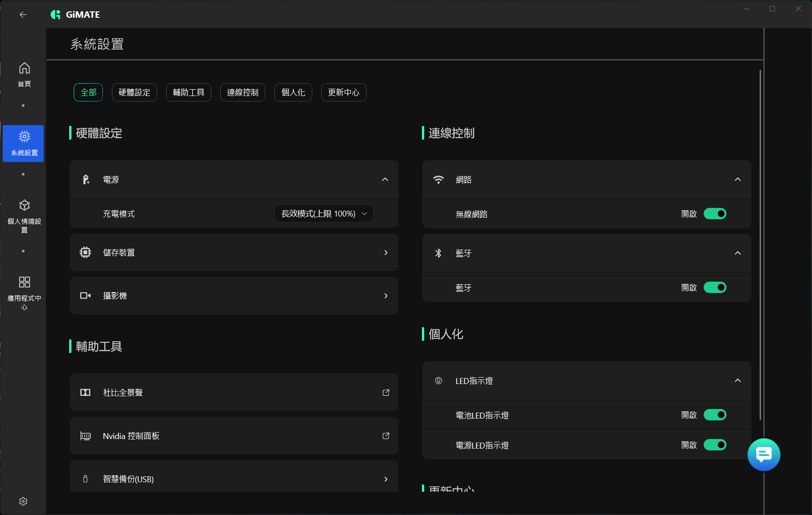Click the 電源 battery icon

click(86, 180)
